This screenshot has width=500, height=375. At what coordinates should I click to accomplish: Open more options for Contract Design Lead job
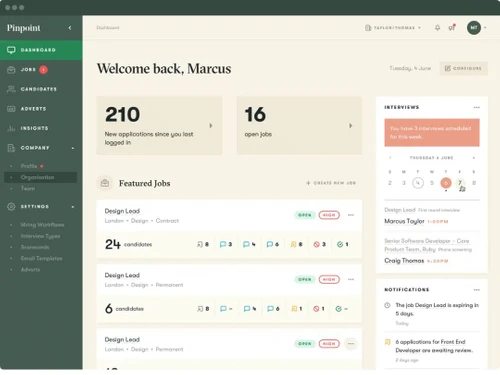tap(351, 215)
